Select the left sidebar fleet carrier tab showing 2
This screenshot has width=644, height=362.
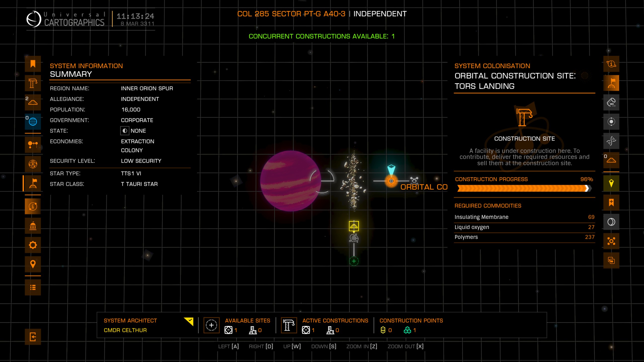(33, 102)
